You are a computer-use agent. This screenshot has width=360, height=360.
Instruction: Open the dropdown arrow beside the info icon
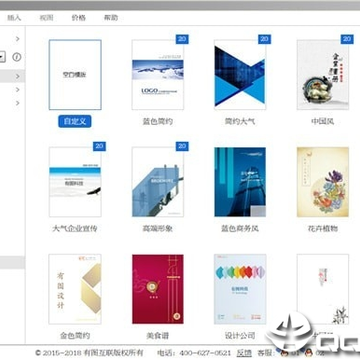(2, 57)
